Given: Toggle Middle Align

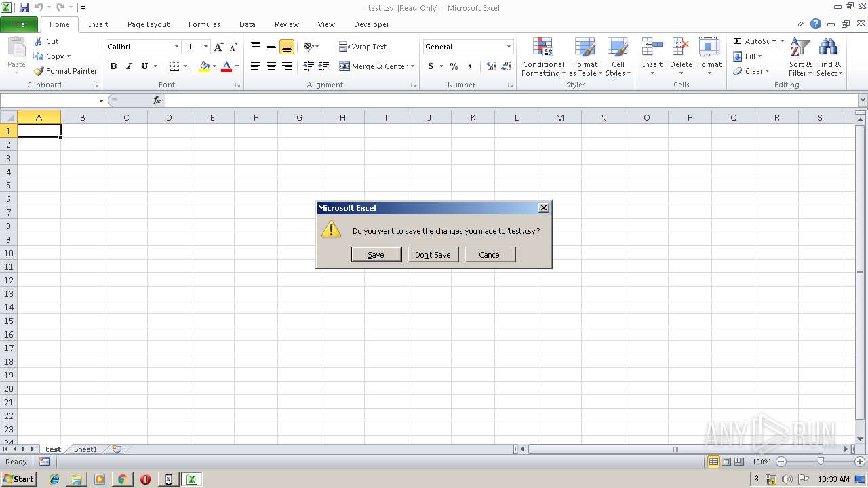Looking at the screenshot, I should click(x=271, y=47).
